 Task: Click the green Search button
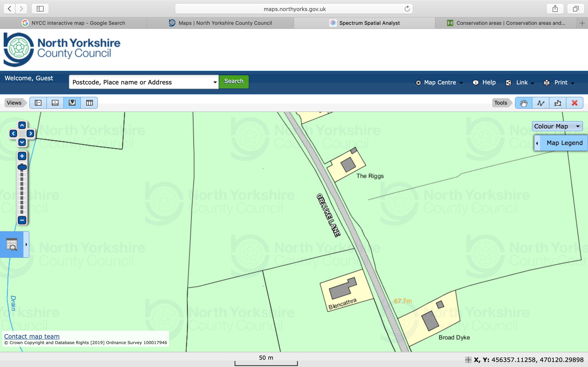[234, 82]
